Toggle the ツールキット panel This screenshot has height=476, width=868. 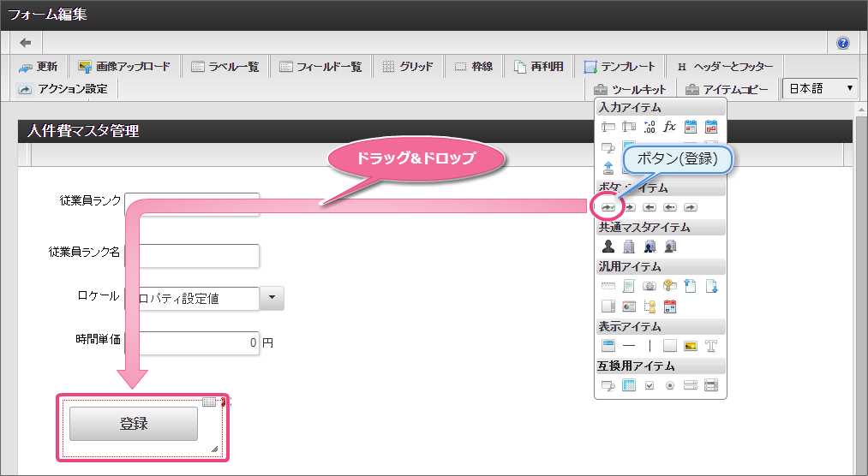[630, 90]
